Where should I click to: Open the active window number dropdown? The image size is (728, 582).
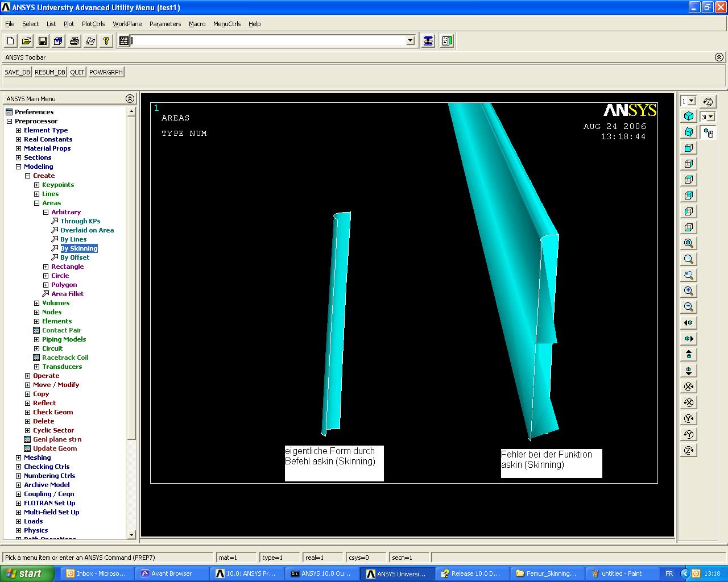pos(692,101)
